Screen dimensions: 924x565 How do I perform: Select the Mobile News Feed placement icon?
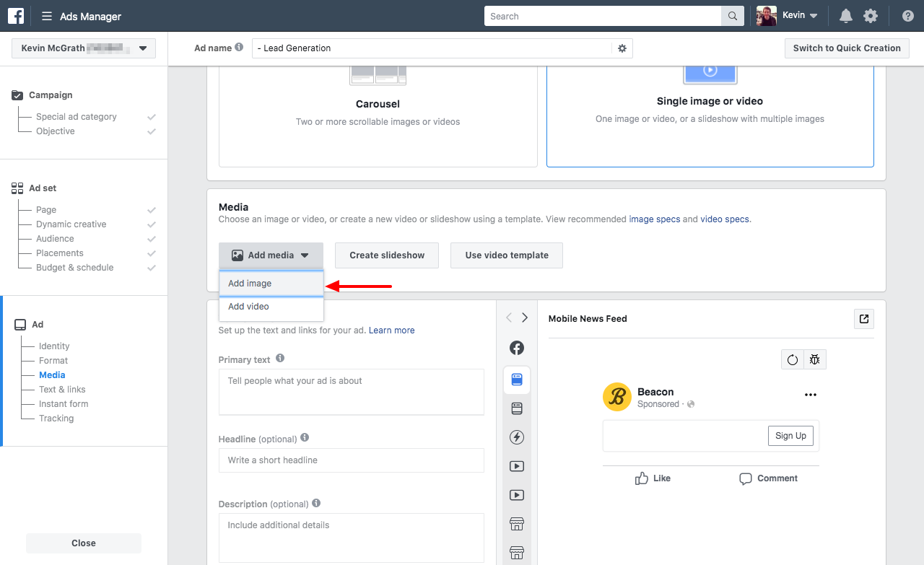coord(517,380)
